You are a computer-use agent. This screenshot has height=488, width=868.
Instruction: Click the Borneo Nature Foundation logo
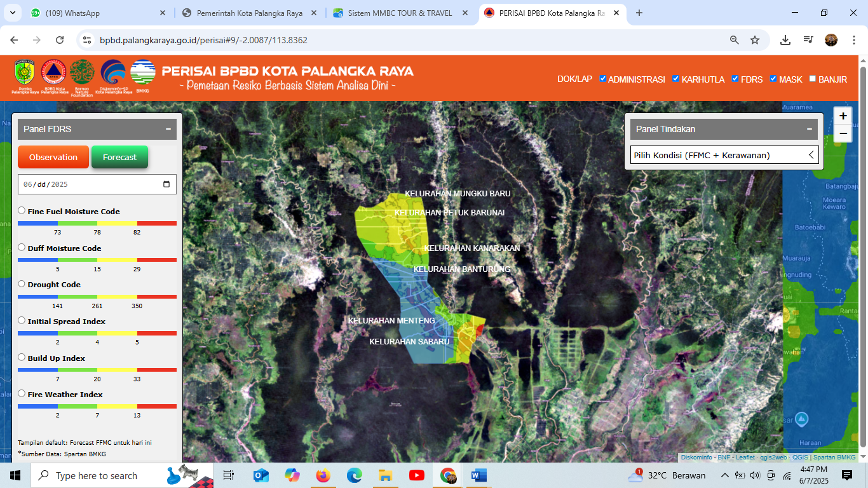82,73
